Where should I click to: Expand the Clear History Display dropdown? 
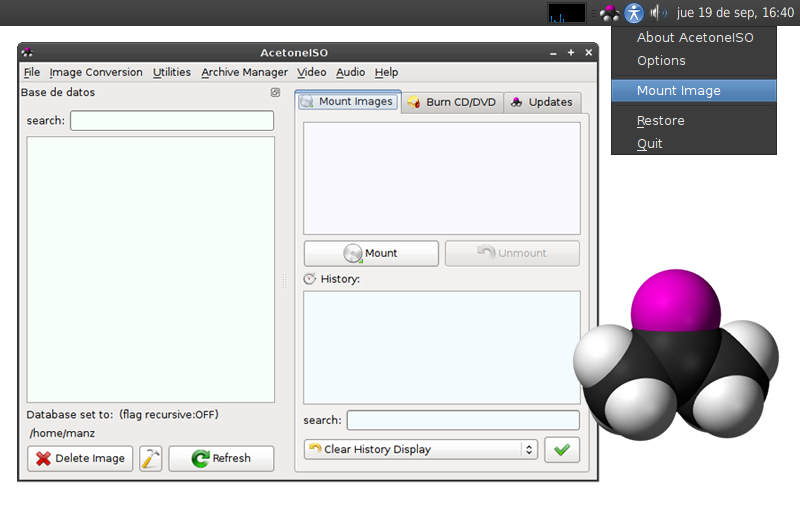pos(421,450)
